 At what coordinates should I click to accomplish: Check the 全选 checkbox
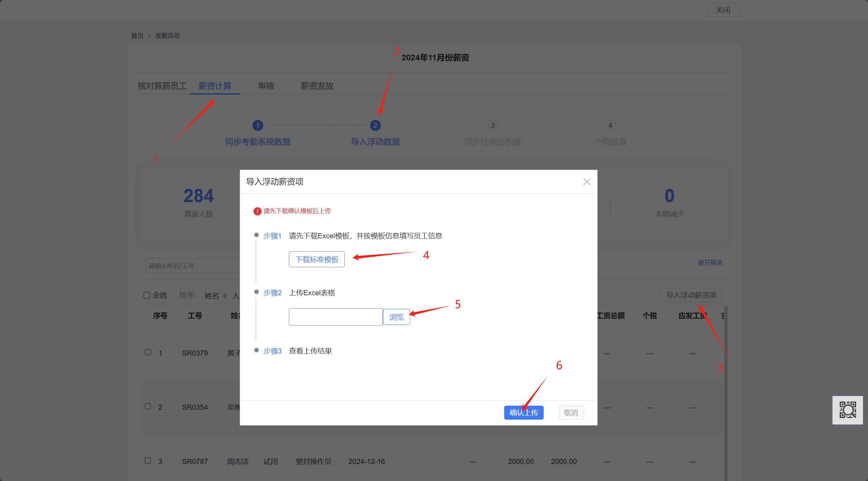click(147, 295)
